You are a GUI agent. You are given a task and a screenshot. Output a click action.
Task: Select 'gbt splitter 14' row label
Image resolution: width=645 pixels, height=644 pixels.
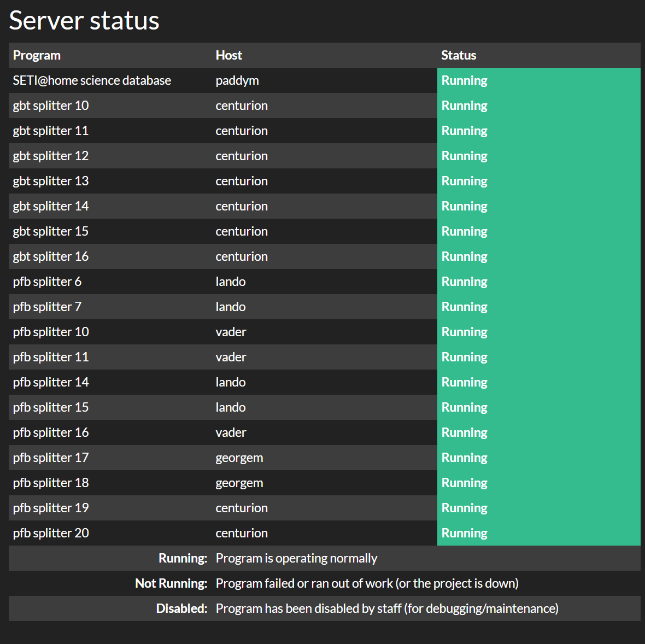(x=51, y=206)
